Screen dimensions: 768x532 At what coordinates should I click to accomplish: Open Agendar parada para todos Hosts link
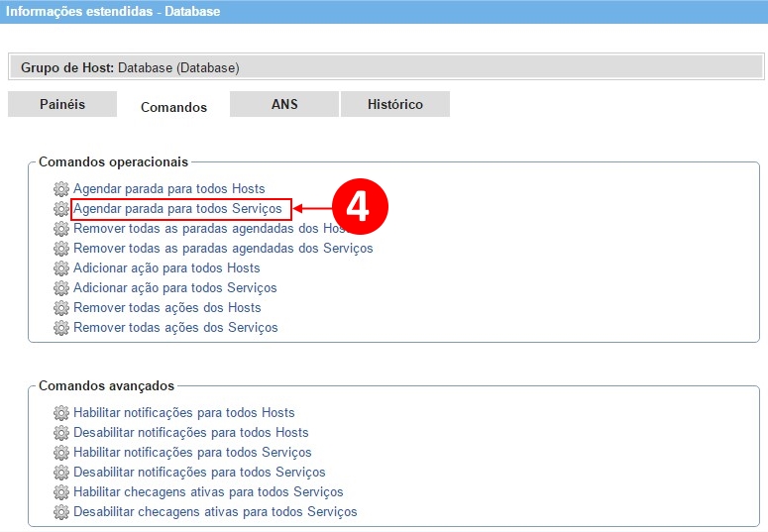(168, 189)
